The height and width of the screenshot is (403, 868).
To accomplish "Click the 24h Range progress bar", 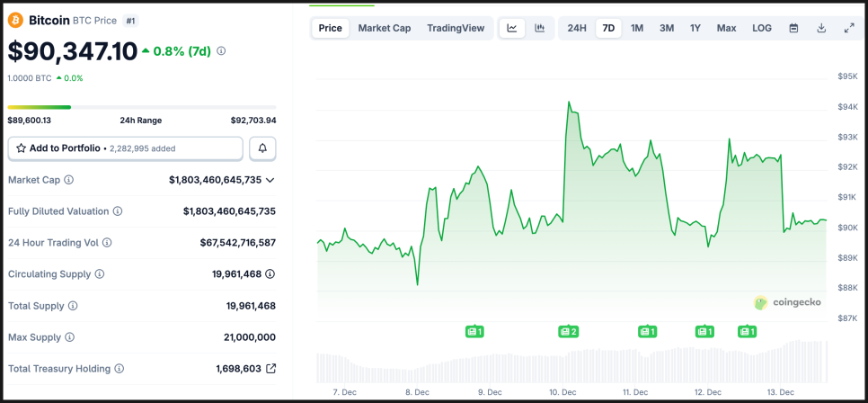I will pos(142,107).
